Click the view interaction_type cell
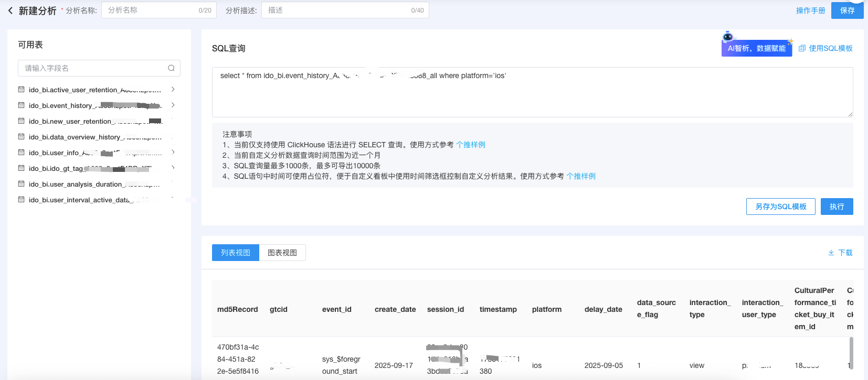Viewport: 868px width, 380px height. click(x=697, y=365)
